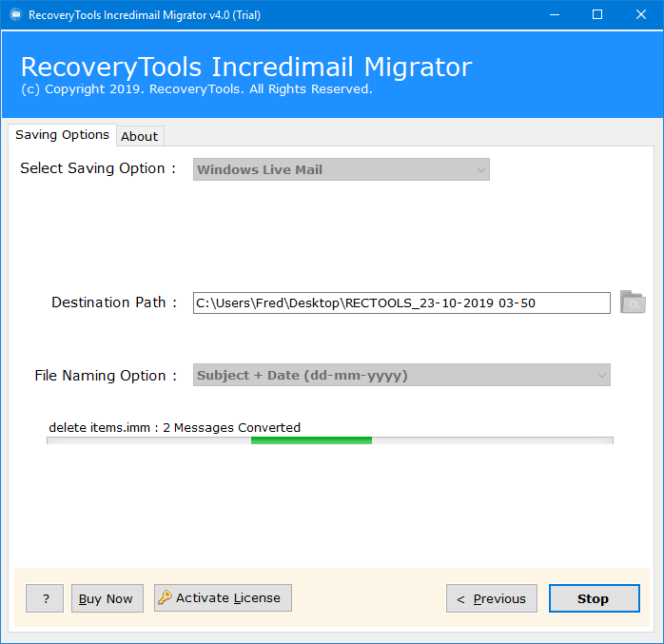Switch to the Saving Options tab
The width and height of the screenshot is (664, 644).
click(x=62, y=135)
